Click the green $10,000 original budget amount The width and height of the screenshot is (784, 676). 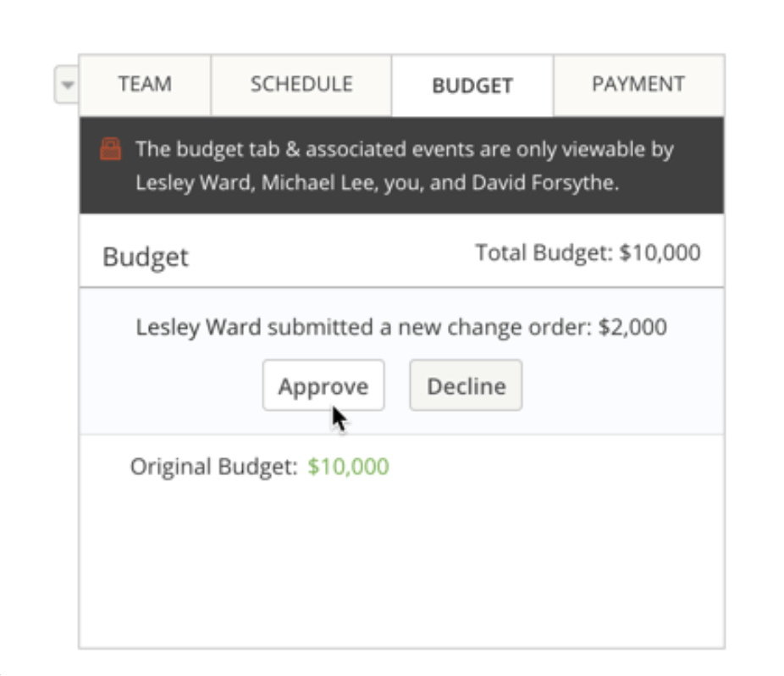[x=348, y=467]
